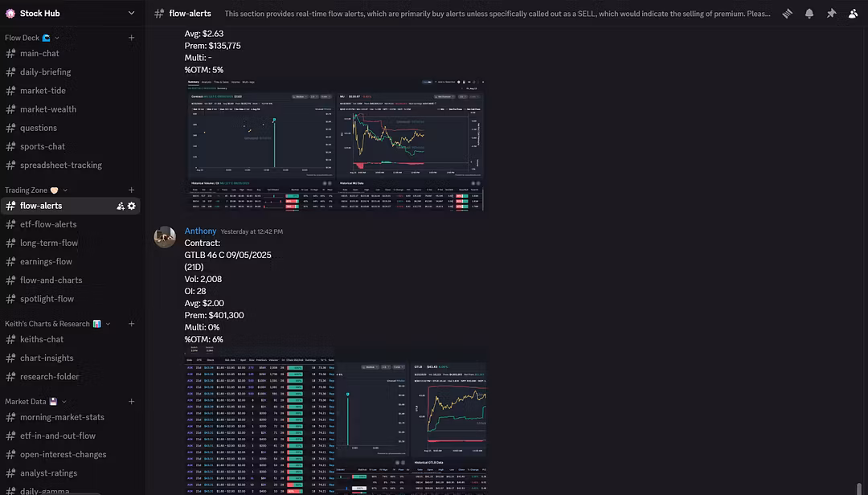Switch to the main-chat channel

tap(39, 54)
